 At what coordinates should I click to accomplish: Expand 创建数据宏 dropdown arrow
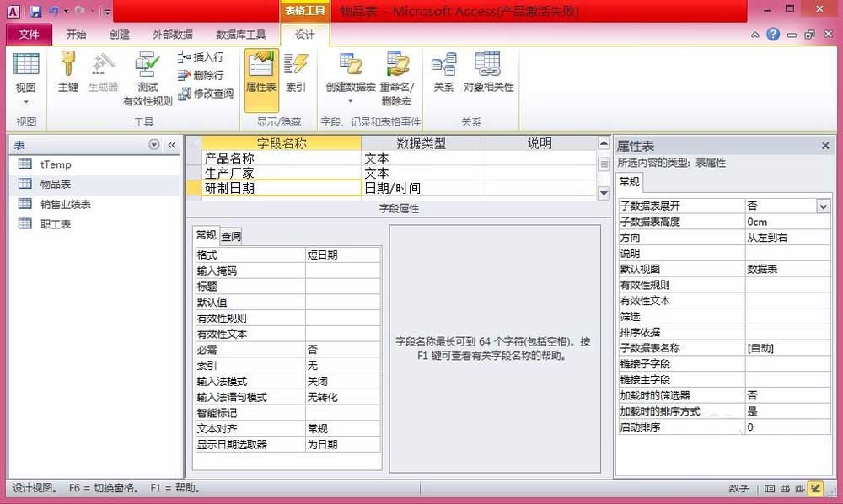pyautogui.click(x=351, y=101)
